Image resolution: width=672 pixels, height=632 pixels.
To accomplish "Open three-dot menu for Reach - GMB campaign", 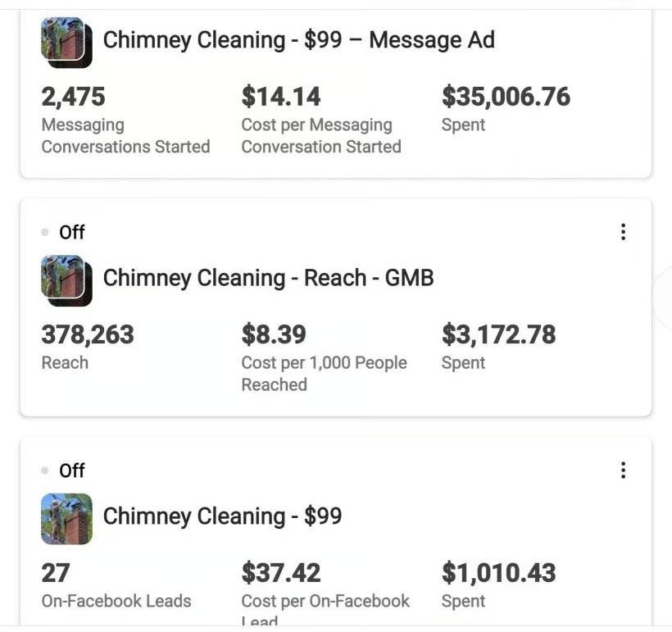I will (623, 232).
